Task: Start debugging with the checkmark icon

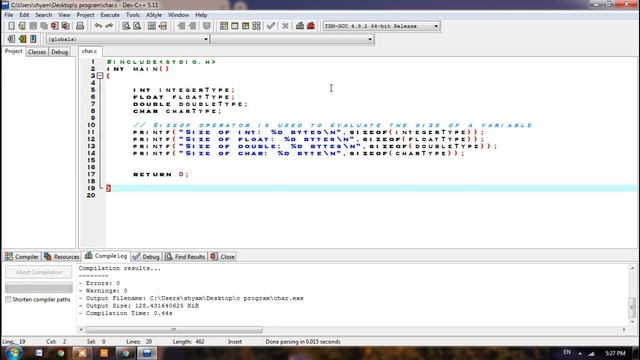Action: [x=271, y=26]
